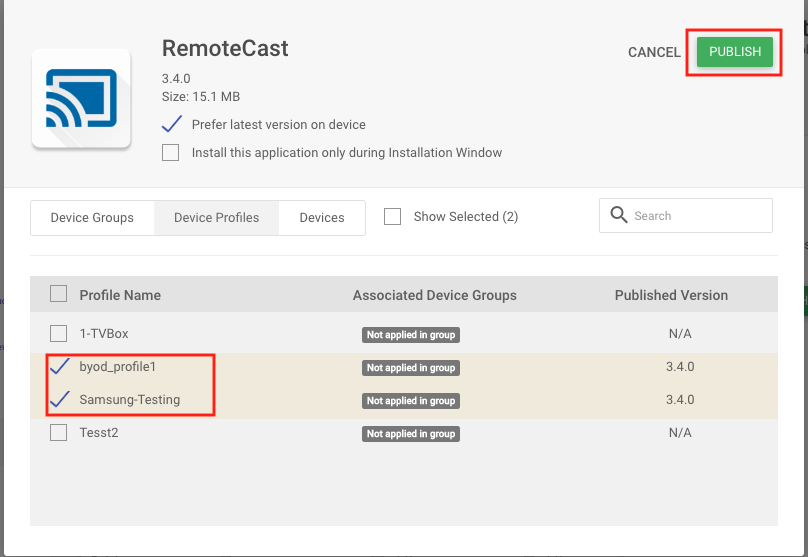Switch to the Device Groups tab

tap(92, 217)
